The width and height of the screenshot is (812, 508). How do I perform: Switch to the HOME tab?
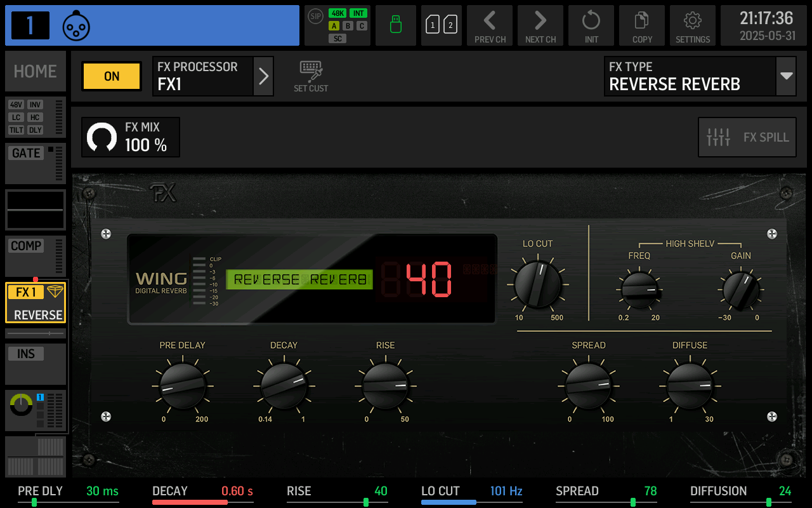[35, 70]
